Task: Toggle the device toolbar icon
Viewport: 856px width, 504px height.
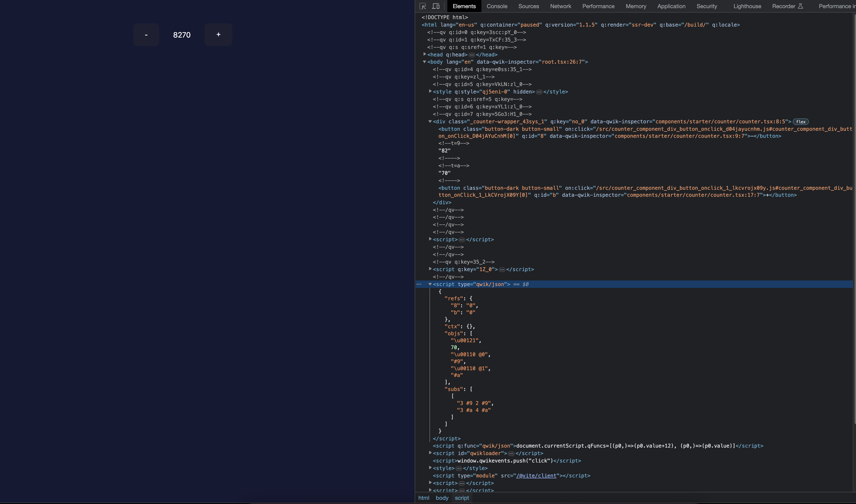Action: (x=436, y=6)
